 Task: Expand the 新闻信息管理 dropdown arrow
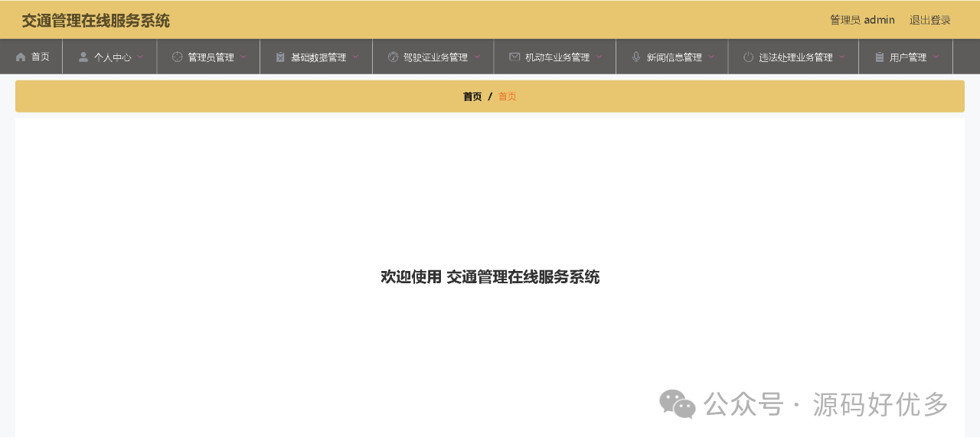(711, 57)
